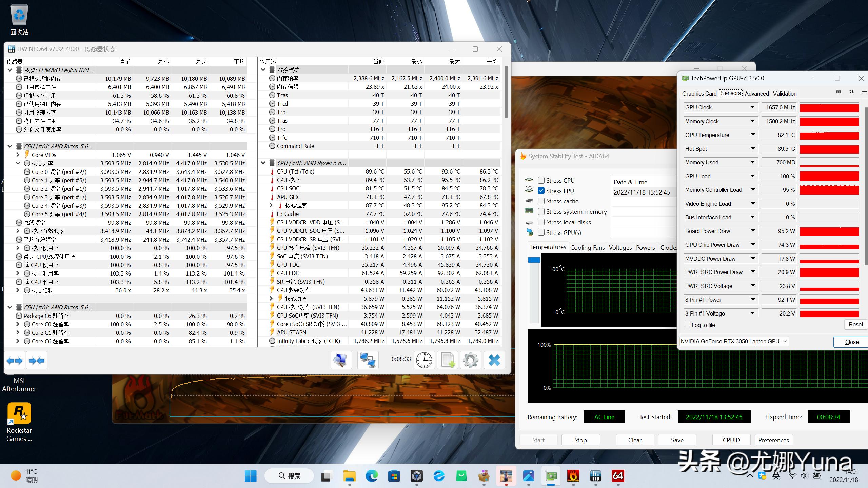Click the GPU-Z refresh icon
Screen dimensions: 868x488
[851, 92]
